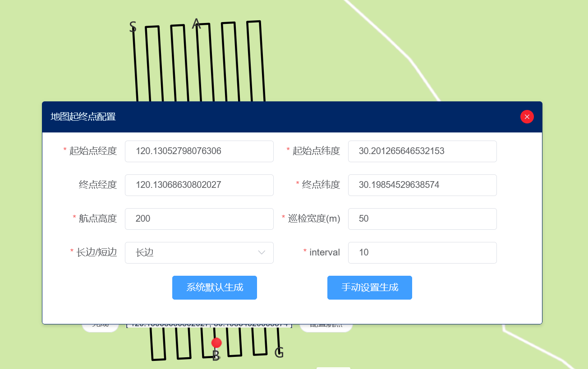
Task: Focus the 终点纬度 input field
Action: (x=422, y=185)
